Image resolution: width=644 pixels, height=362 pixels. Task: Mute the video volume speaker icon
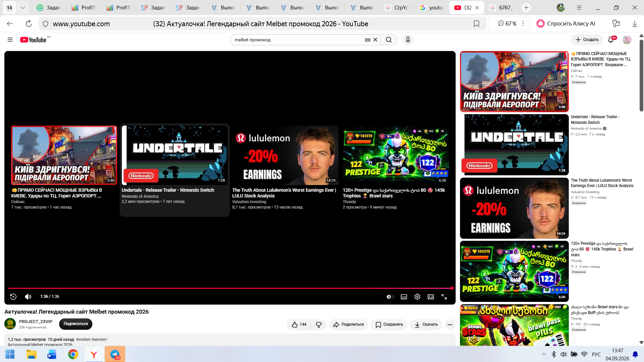click(x=28, y=297)
